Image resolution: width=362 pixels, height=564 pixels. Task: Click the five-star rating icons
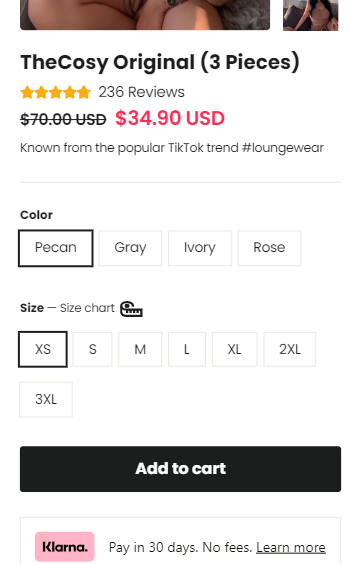pos(56,92)
